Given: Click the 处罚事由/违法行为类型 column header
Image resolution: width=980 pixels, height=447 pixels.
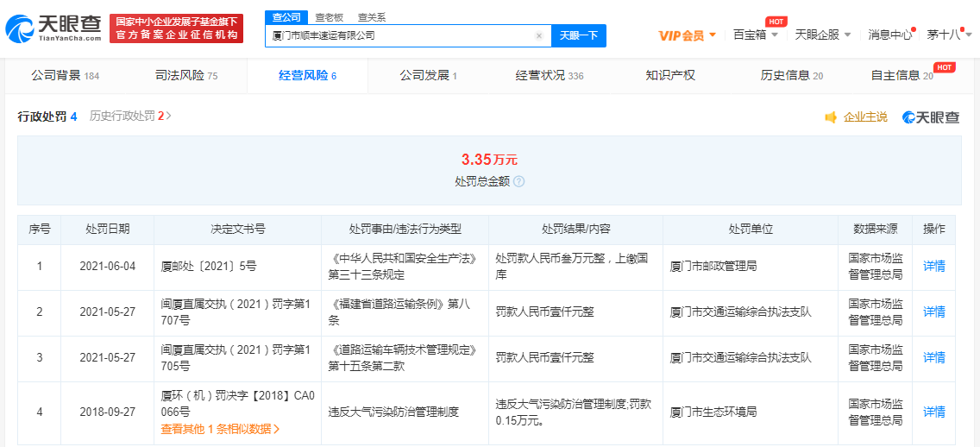Looking at the screenshot, I should [x=405, y=229].
